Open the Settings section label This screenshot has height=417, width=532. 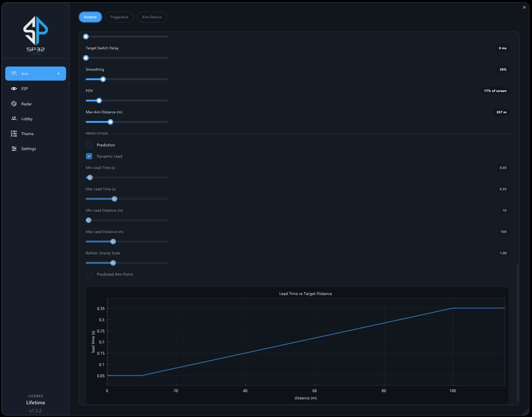pos(29,149)
